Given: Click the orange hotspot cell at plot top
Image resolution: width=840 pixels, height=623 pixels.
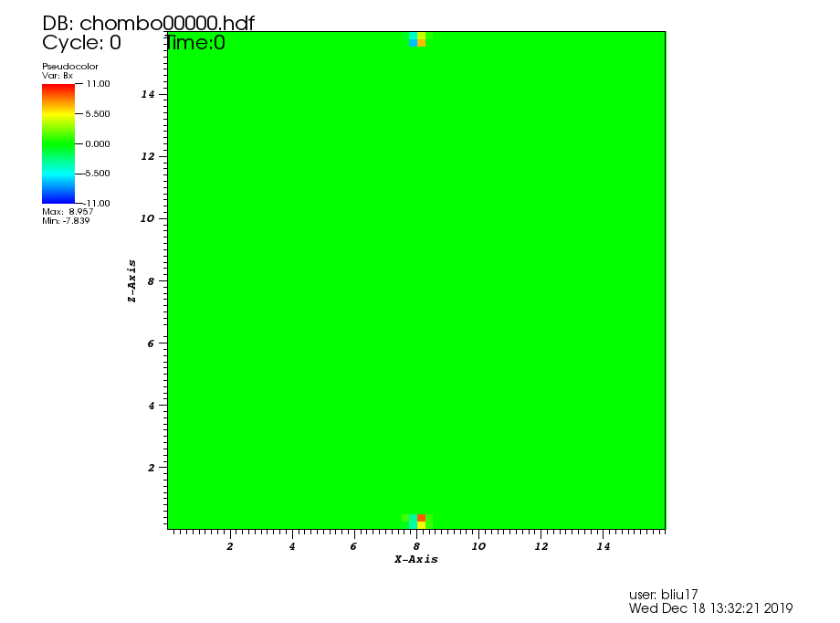Looking at the screenshot, I should coord(421,43).
